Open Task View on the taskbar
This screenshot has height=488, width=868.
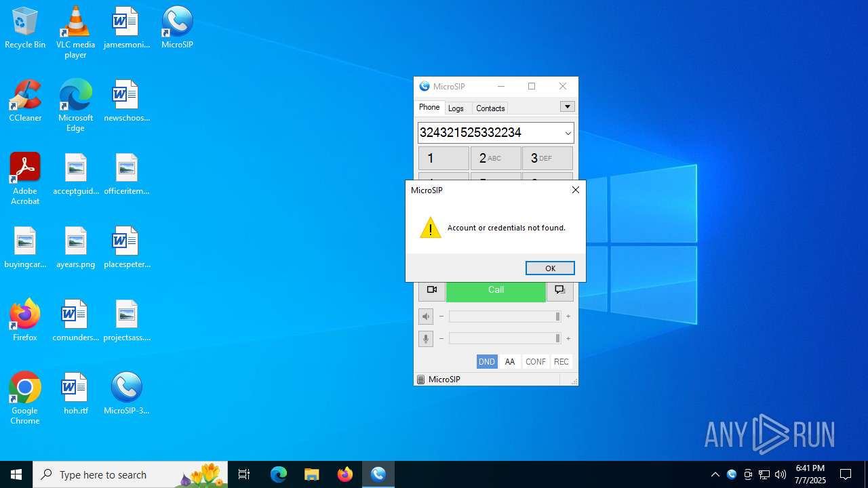pyautogui.click(x=244, y=474)
